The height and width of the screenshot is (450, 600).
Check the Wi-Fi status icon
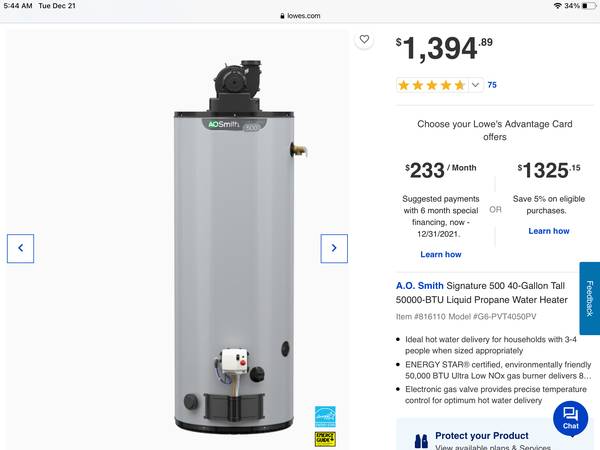(558, 6)
